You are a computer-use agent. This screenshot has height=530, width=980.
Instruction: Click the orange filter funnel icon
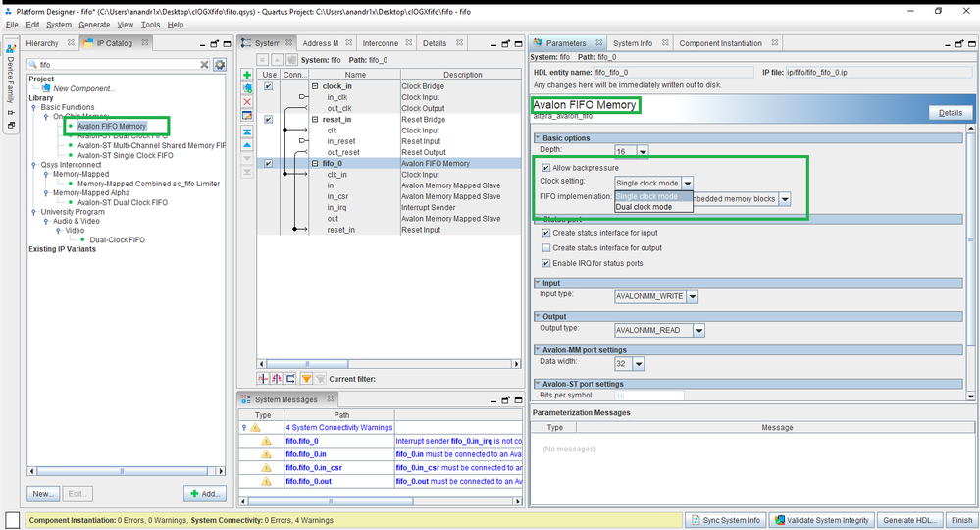[x=306, y=379]
